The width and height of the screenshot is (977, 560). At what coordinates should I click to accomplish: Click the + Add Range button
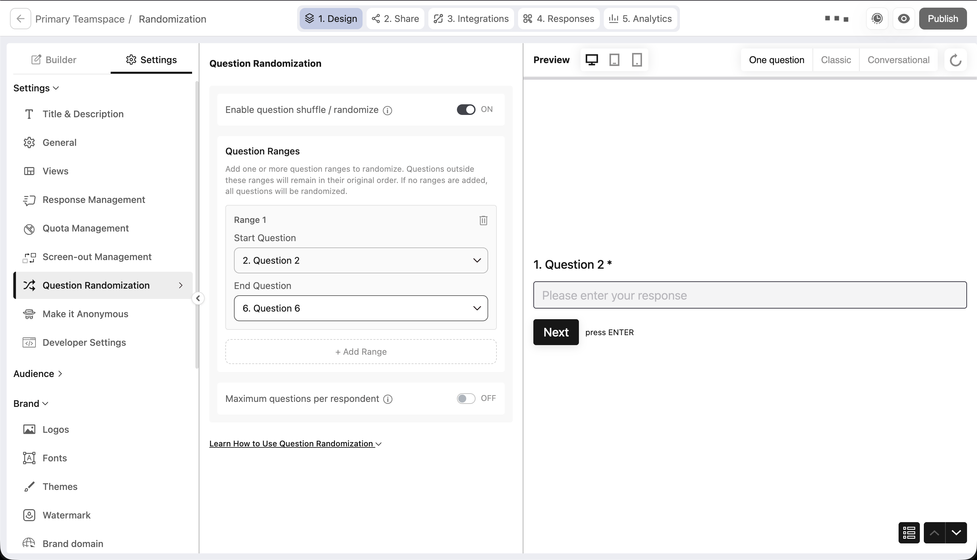tap(361, 351)
